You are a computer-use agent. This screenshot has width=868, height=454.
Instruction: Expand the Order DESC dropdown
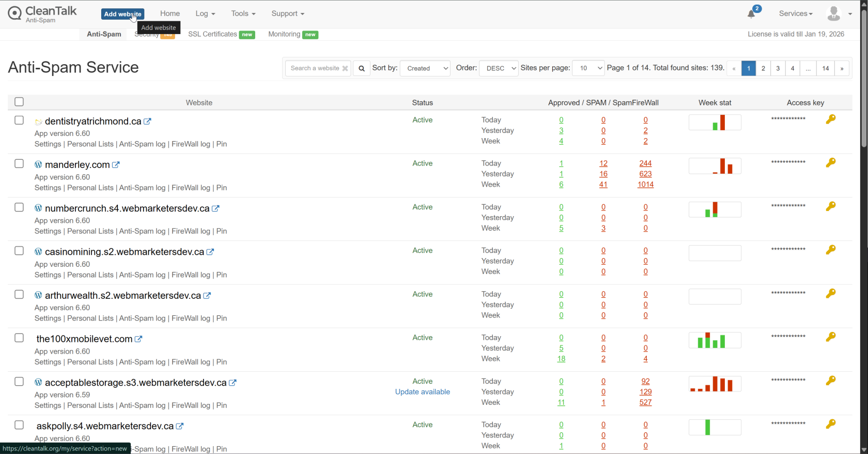[x=498, y=68]
